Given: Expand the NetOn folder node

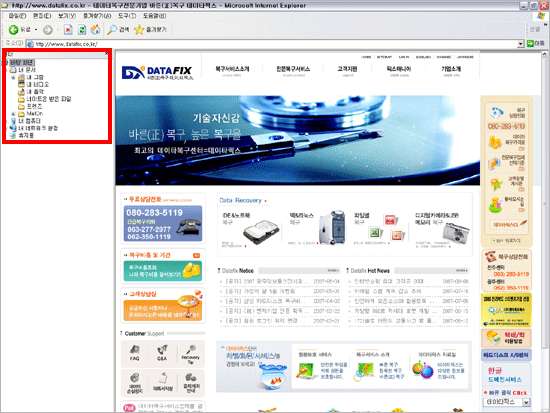Looking at the screenshot, I should (x=13, y=114).
